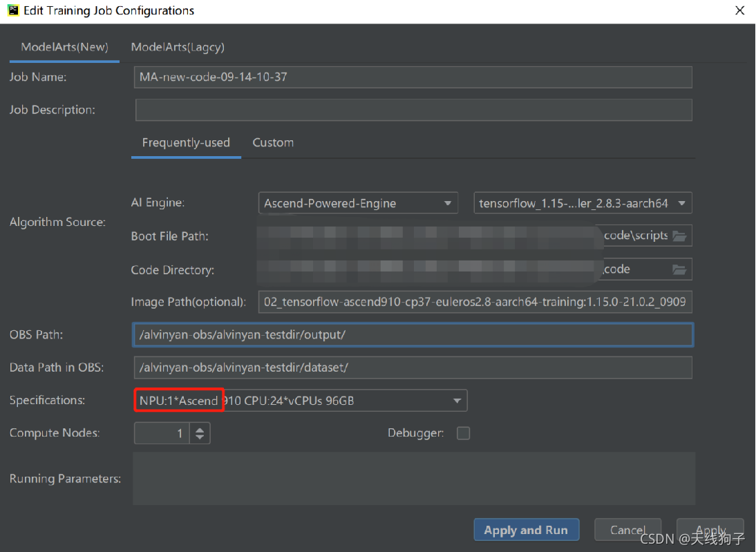Click the Running Parameters text area
Screen dimensions: 756x552
coord(414,478)
